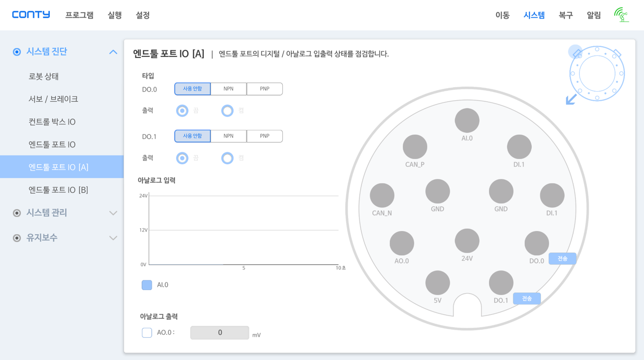Click the end tool flange diagram icon

[596, 74]
